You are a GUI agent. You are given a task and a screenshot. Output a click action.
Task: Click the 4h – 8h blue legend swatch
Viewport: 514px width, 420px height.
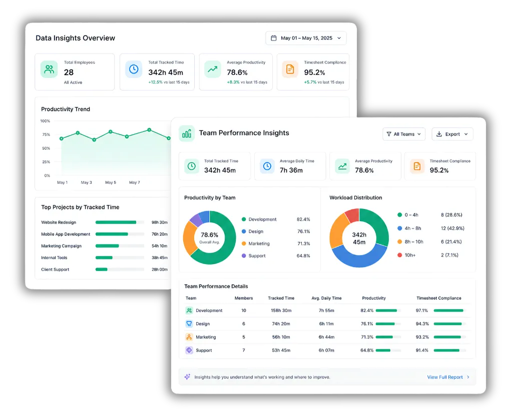[x=399, y=228]
